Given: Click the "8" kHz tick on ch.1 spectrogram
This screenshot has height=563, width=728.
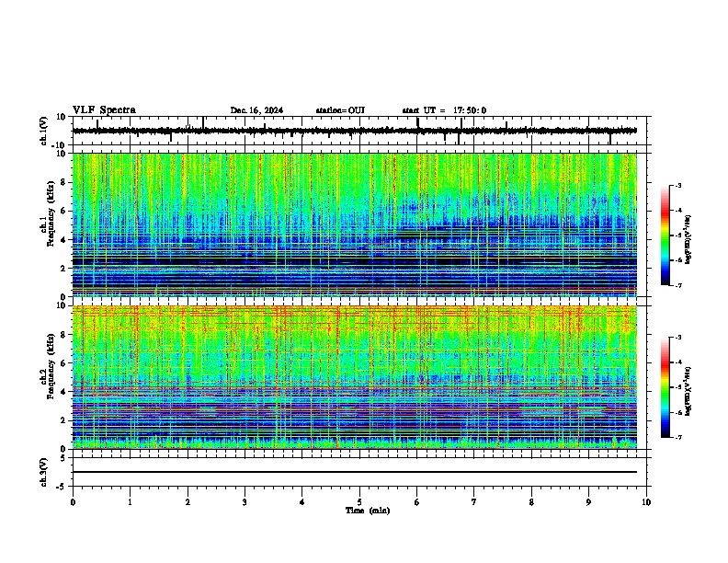Looking at the screenshot, I should tap(63, 182).
